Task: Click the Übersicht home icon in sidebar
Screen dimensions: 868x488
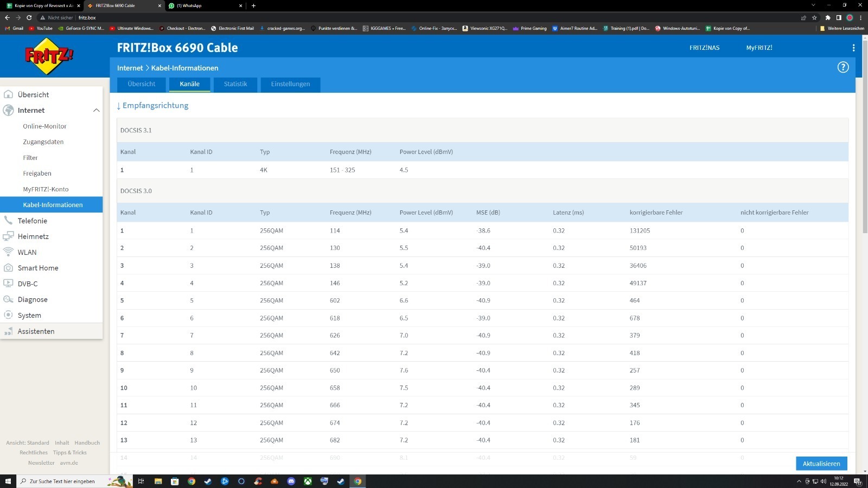Action: (x=8, y=94)
